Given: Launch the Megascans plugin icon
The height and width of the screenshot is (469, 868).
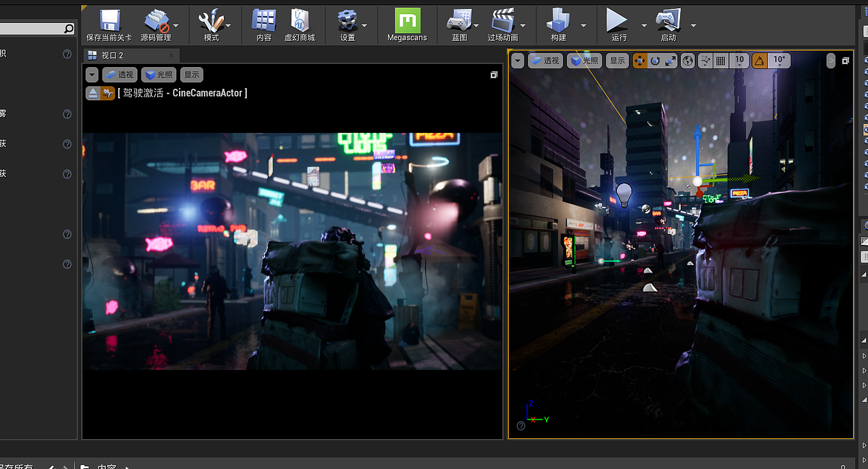Looking at the screenshot, I should [407, 20].
